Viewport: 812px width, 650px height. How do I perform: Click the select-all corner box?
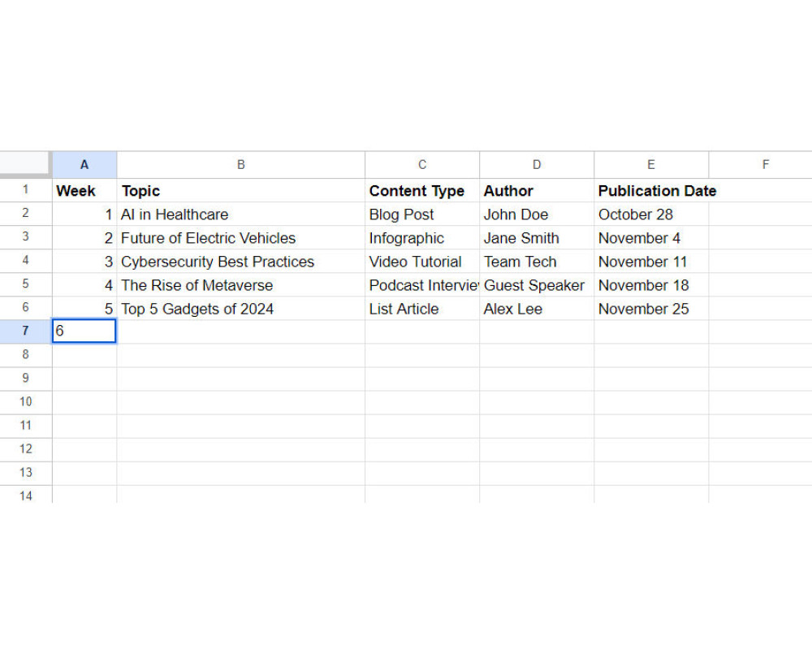pyautogui.click(x=25, y=165)
